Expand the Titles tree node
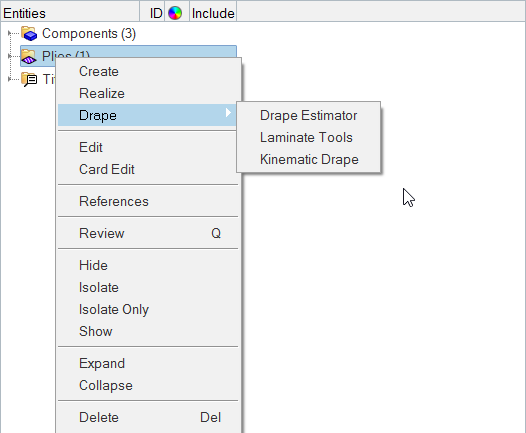The image size is (526, 433). 9,79
